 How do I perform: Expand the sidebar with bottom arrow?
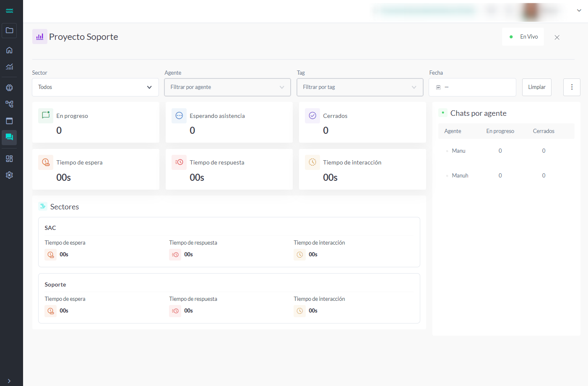tap(9, 381)
